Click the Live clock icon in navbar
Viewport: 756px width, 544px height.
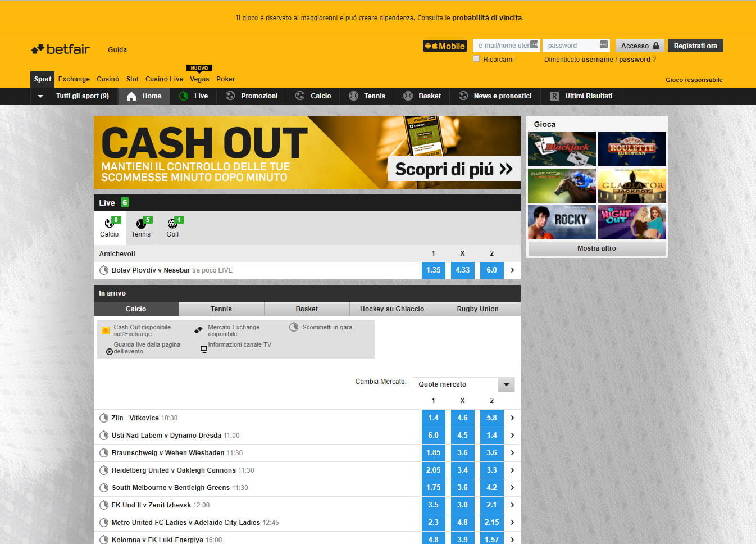pyautogui.click(x=184, y=96)
